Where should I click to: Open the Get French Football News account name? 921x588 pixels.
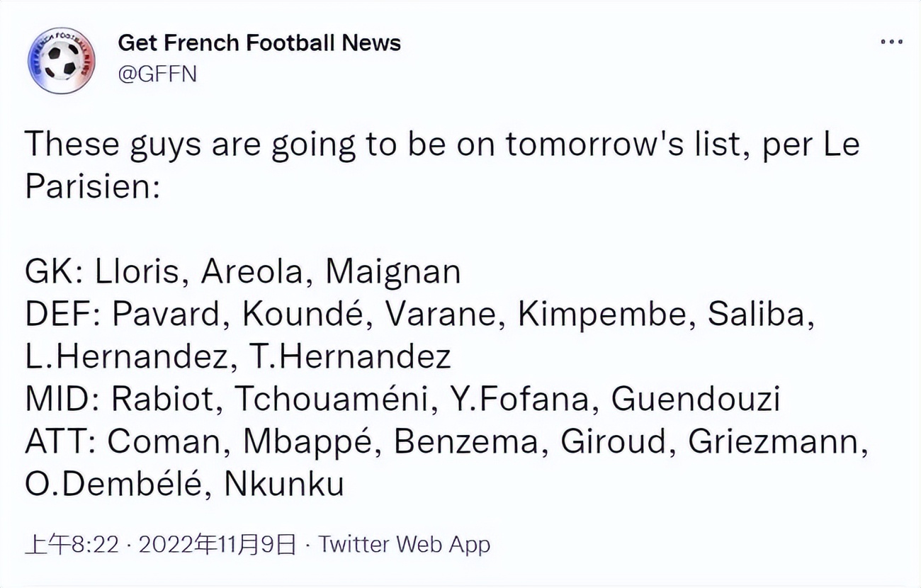(259, 43)
